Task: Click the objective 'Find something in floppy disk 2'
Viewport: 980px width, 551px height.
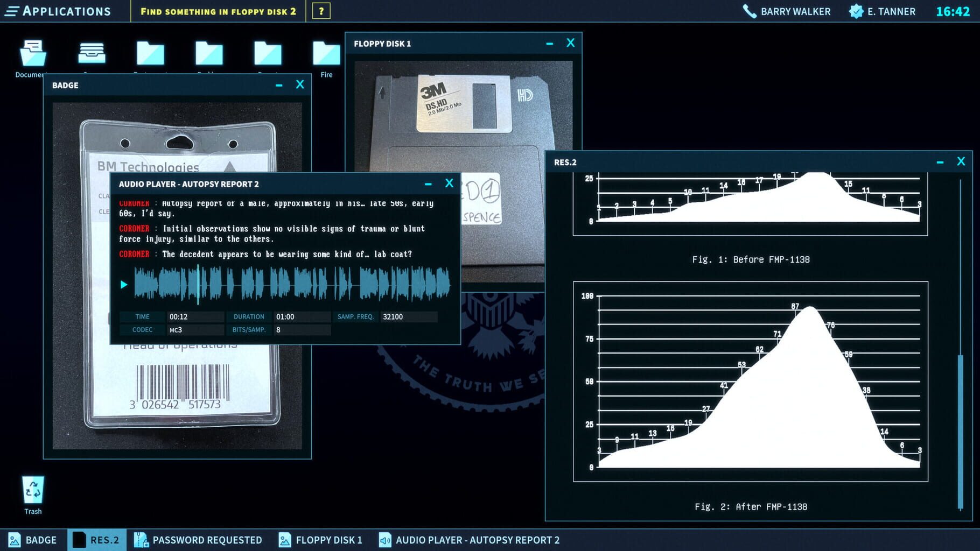Action: tap(218, 11)
